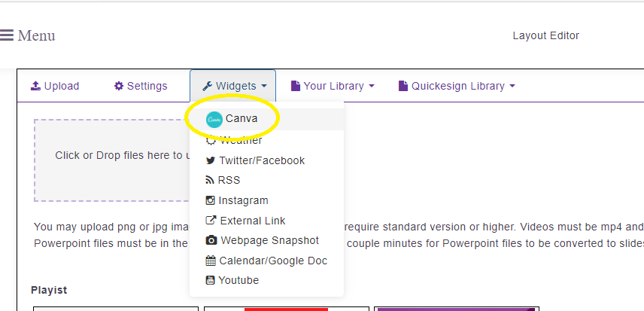Click the External Link arrow icon

[211, 220]
